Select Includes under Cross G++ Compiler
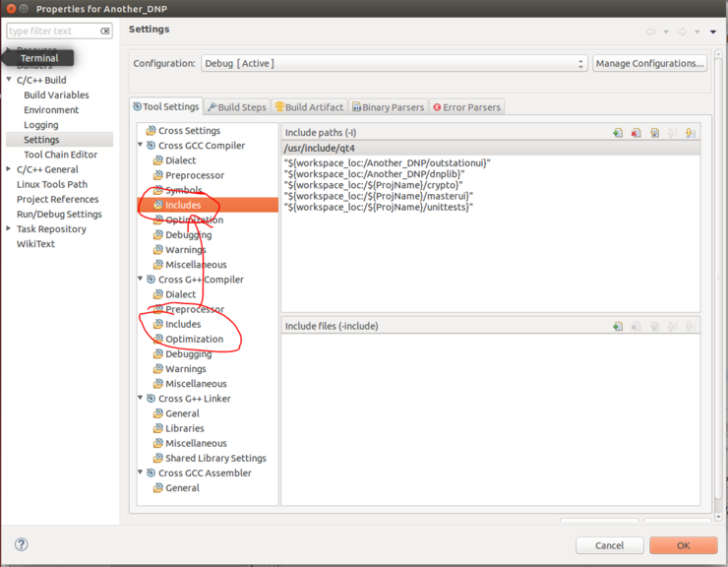Image resolution: width=728 pixels, height=567 pixels. (x=183, y=324)
